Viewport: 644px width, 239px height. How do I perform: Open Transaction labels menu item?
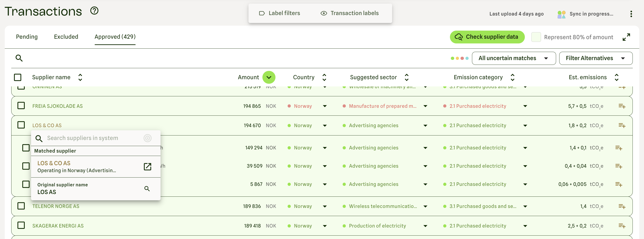[349, 13]
